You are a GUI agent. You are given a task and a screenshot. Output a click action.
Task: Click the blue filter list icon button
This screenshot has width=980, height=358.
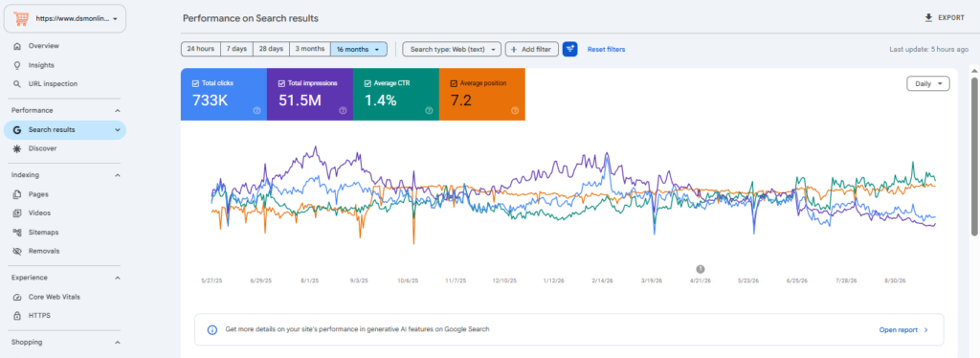[x=569, y=50]
